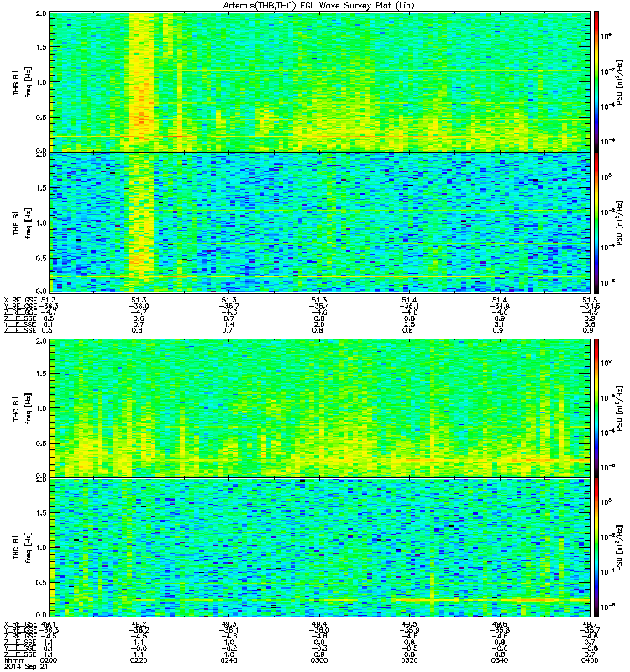The width and height of the screenshot is (630, 672).
Task: Click the 1.0 frequency tick on THC B⊥ panel
Action: pos(41,408)
